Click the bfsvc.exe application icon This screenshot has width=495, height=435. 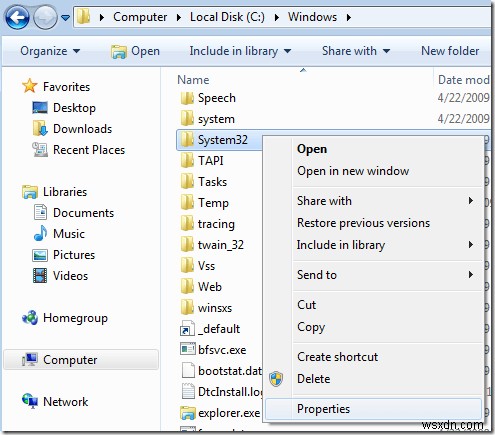[x=188, y=349]
